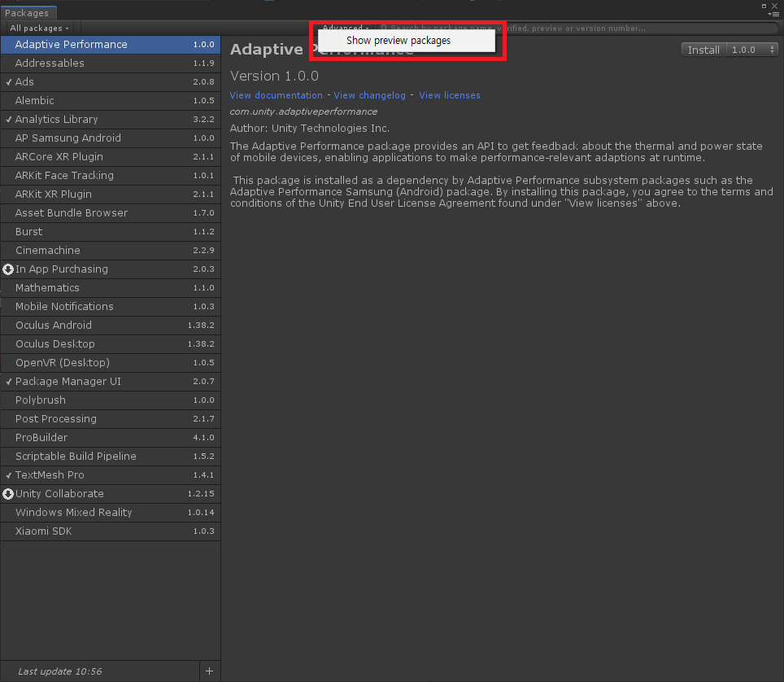The image size is (784, 682).
Task: Select the Addressables package
Action: coord(111,63)
